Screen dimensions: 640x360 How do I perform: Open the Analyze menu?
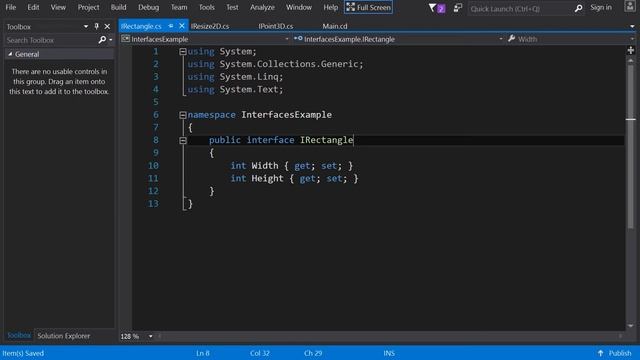[x=262, y=7]
